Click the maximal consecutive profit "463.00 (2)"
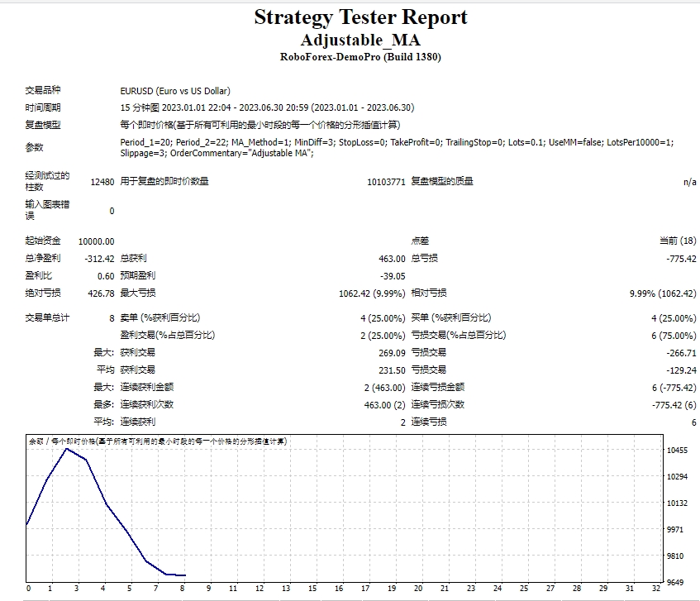 pyautogui.click(x=385, y=405)
